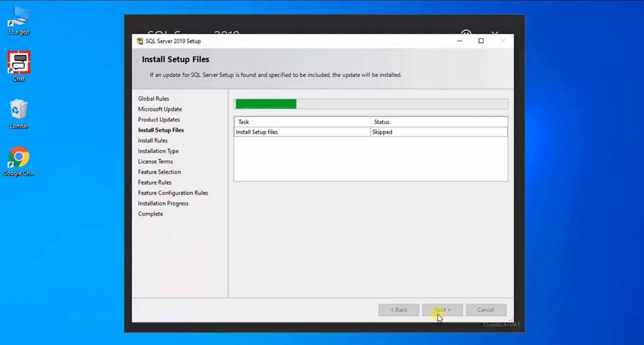Maximize the SQL Server 2019 Setup window
The image size is (644, 345).
coord(481,41)
